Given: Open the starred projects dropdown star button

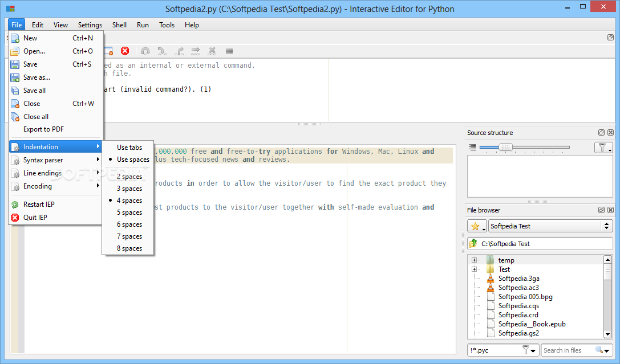Looking at the screenshot, I should point(477,226).
